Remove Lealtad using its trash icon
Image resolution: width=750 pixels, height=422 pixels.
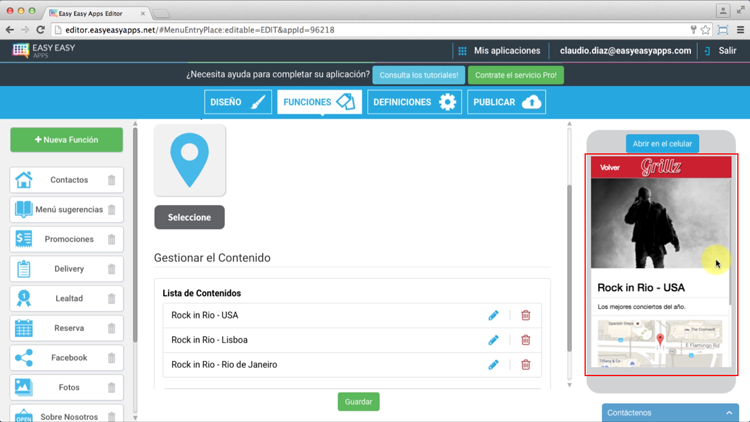(111, 299)
